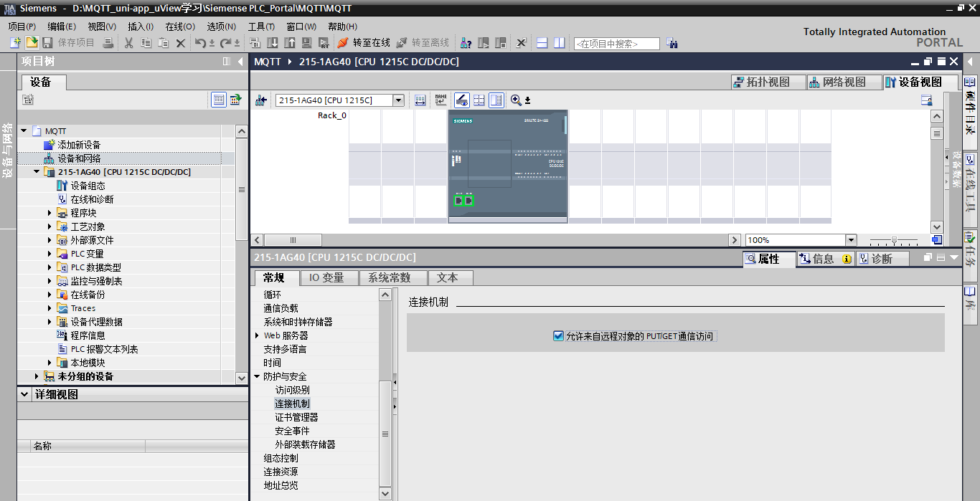Click Go online (转至在线) button
980x501 pixels.
coord(363,43)
